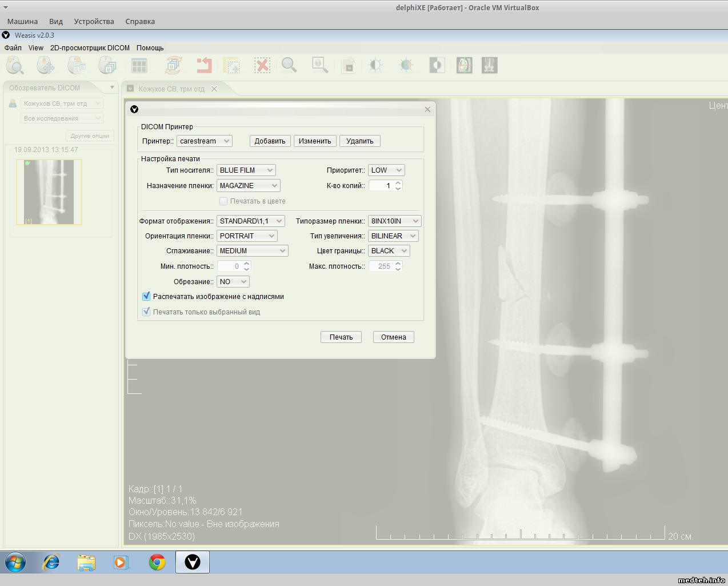Open the 8INX10IN film size dropdown
The width and height of the screenshot is (728, 586).
click(394, 221)
